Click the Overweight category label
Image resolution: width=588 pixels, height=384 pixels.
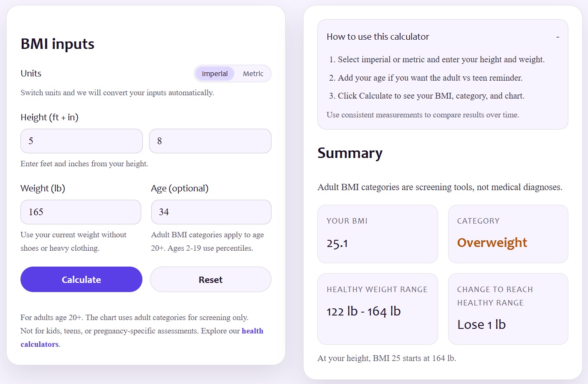(x=492, y=242)
